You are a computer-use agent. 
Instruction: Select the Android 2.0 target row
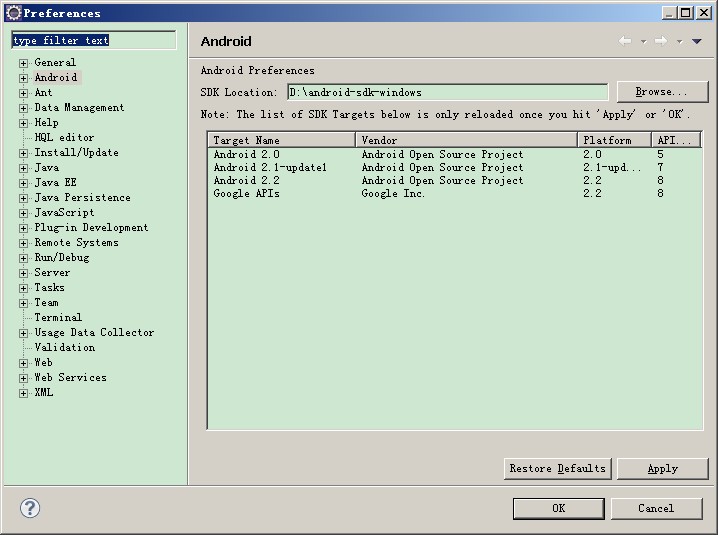coord(455,154)
